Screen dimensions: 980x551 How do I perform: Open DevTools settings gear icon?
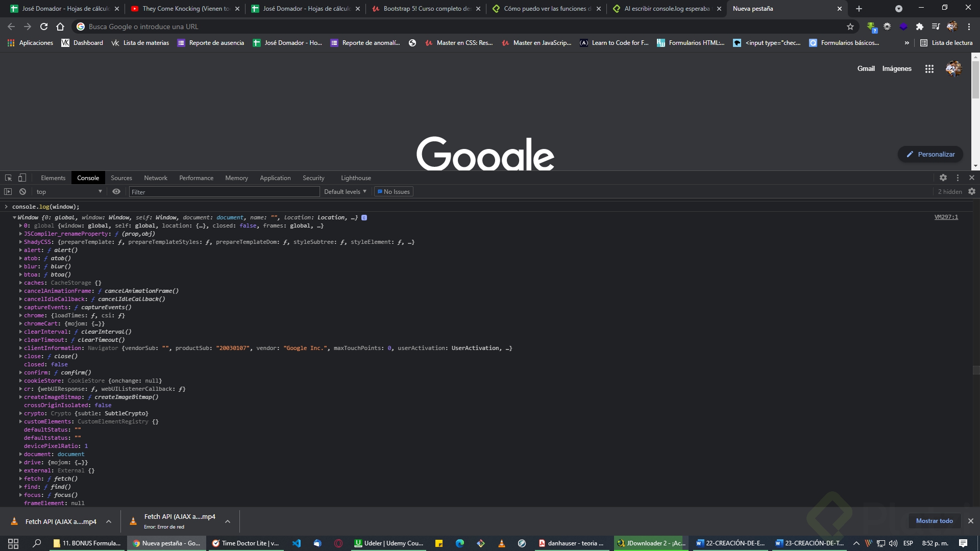[943, 178]
